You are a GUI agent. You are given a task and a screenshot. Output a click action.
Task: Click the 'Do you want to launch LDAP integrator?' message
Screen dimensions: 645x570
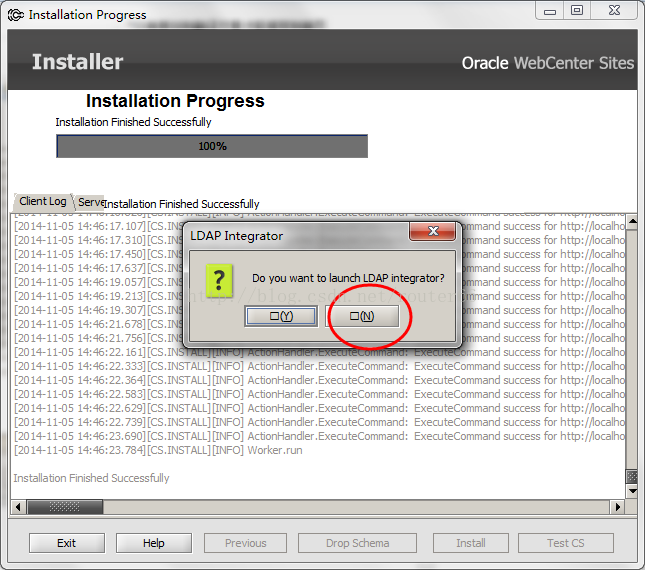348,278
